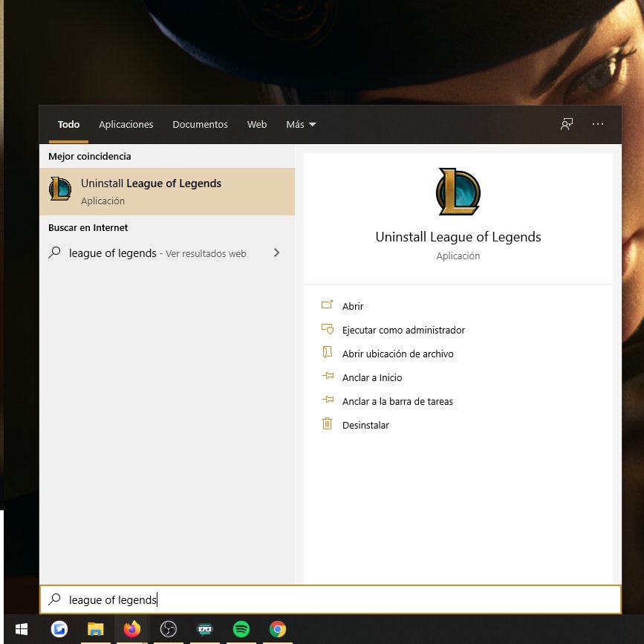The image size is (644, 644).
Task: Expand the Más dropdown
Action: click(x=301, y=125)
